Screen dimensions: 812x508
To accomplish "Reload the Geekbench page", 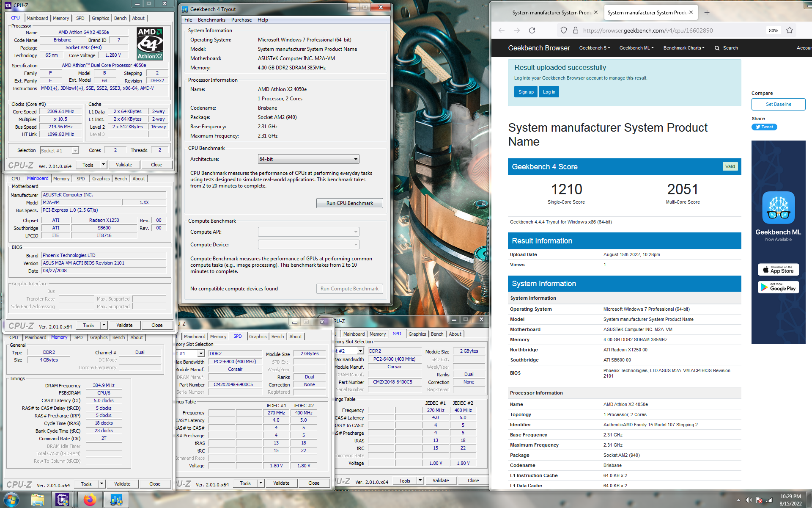I will click(x=532, y=30).
